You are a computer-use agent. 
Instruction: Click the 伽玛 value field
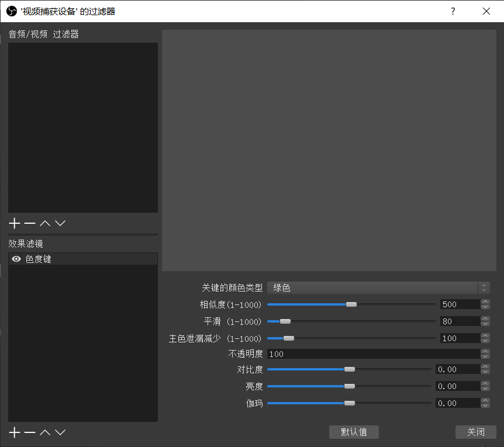tap(458, 403)
